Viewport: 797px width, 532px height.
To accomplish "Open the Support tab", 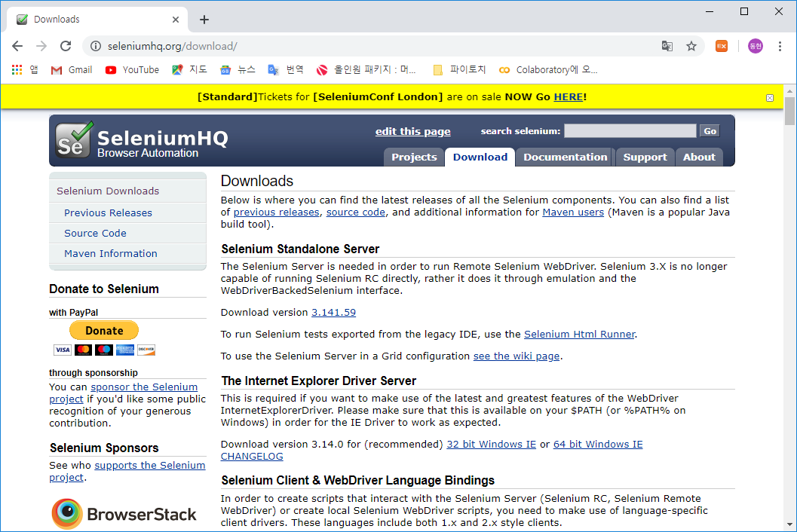I will pyautogui.click(x=645, y=157).
